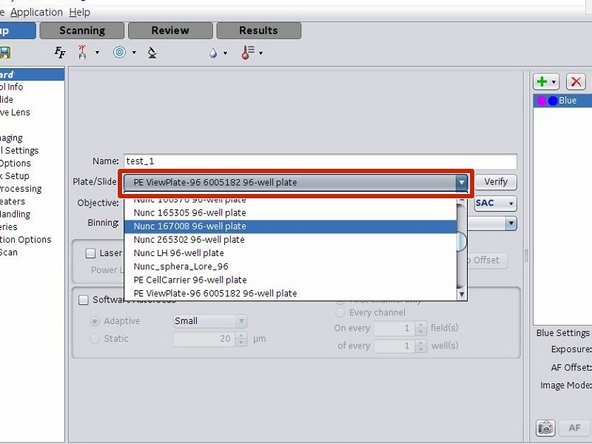Open the arrow next to green plus

[553, 82]
